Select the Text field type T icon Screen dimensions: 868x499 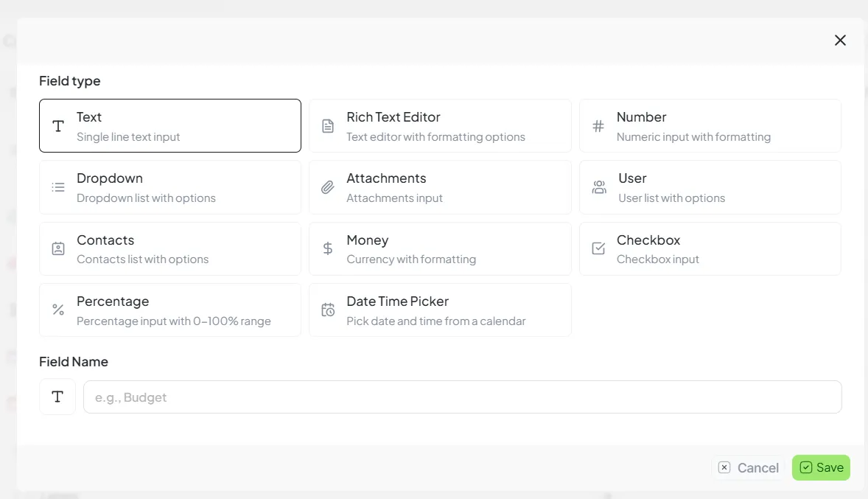click(x=57, y=125)
